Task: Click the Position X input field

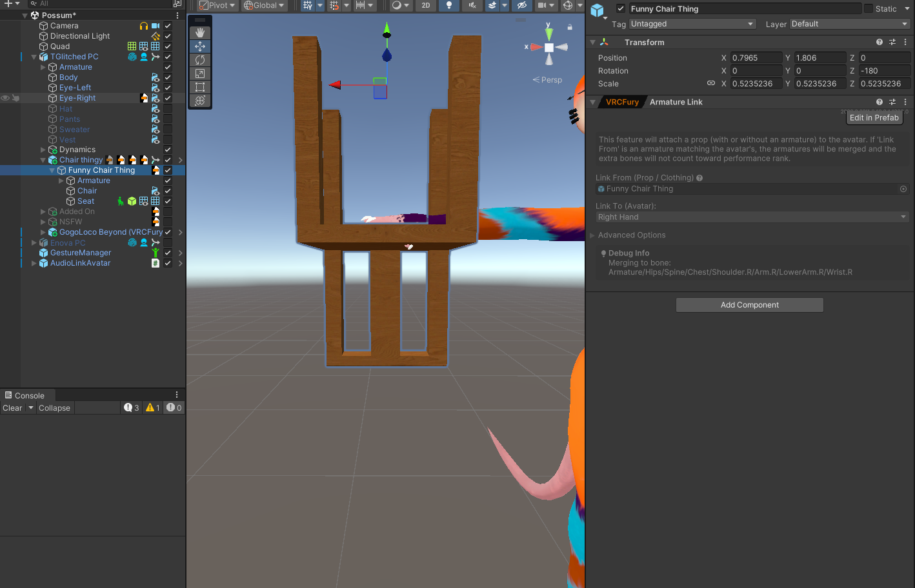Action: (x=756, y=58)
